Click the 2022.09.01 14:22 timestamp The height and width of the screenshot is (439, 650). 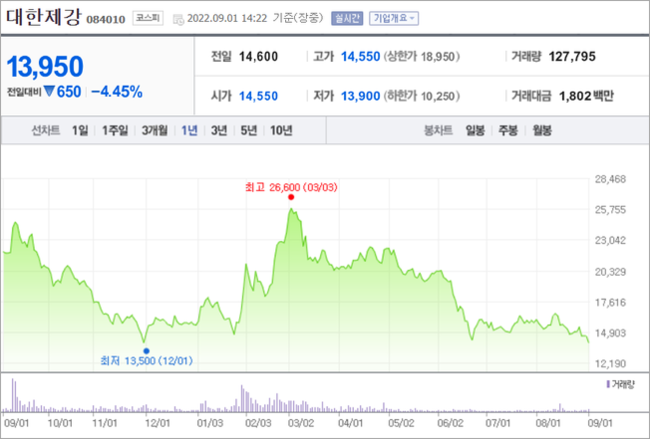click(x=227, y=19)
